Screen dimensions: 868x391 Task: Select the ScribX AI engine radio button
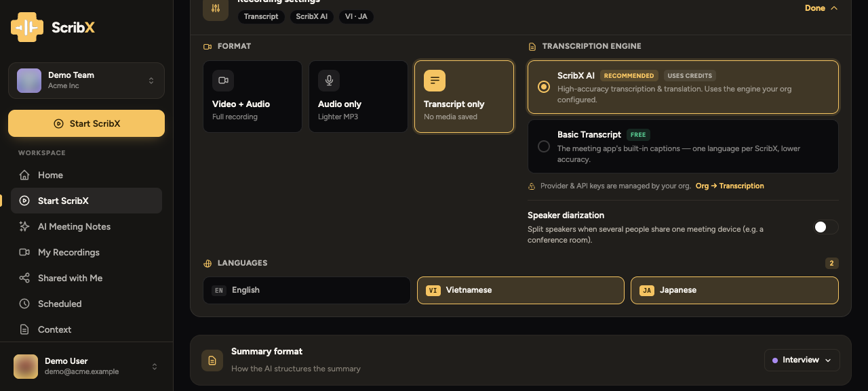(x=543, y=87)
